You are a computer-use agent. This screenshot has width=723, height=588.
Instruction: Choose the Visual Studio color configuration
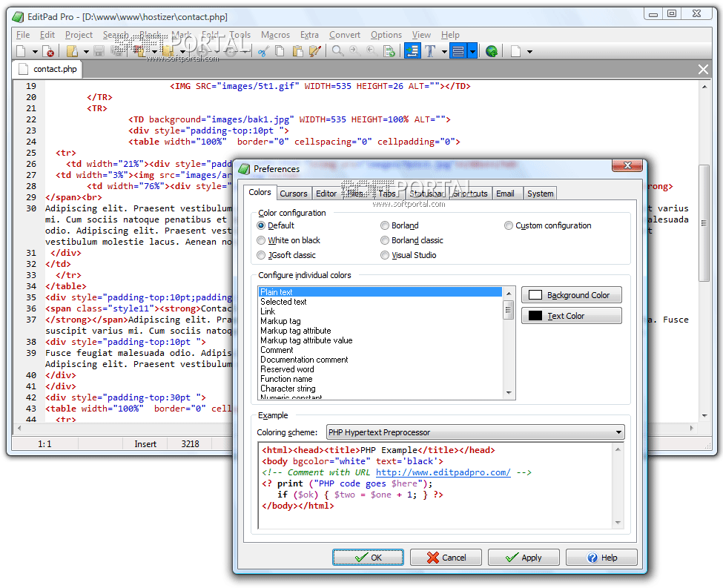point(385,255)
